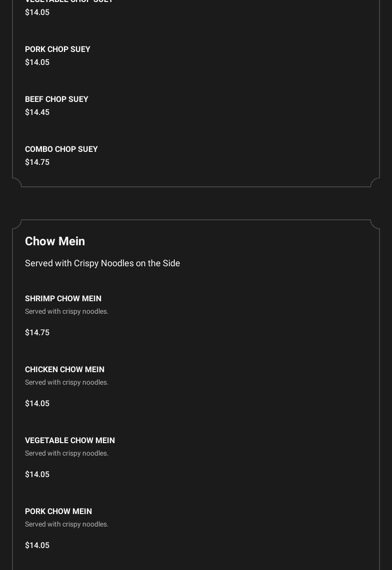Choose the Combo Chop Suey item

tap(61, 149)
